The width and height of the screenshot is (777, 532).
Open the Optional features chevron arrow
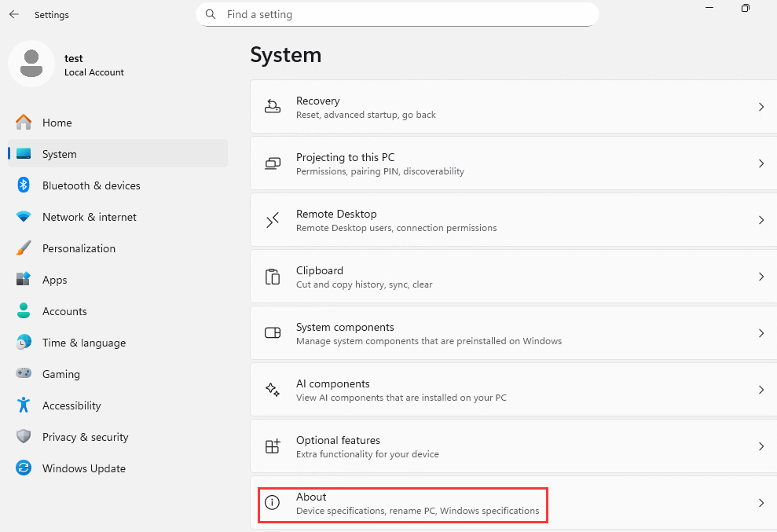coord(761,446)
